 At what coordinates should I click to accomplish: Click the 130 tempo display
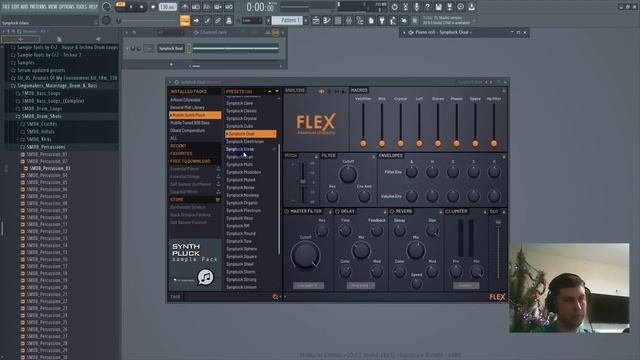point(167,7)
